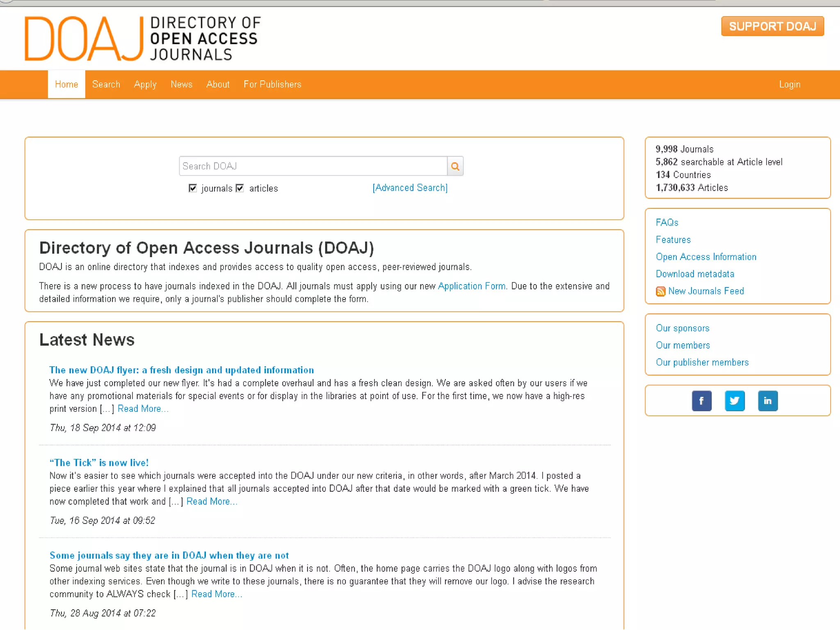The height and width of the screenshot is (630, 840).
Task: Open the Search menu tab
Action: [x=106, y=84]
